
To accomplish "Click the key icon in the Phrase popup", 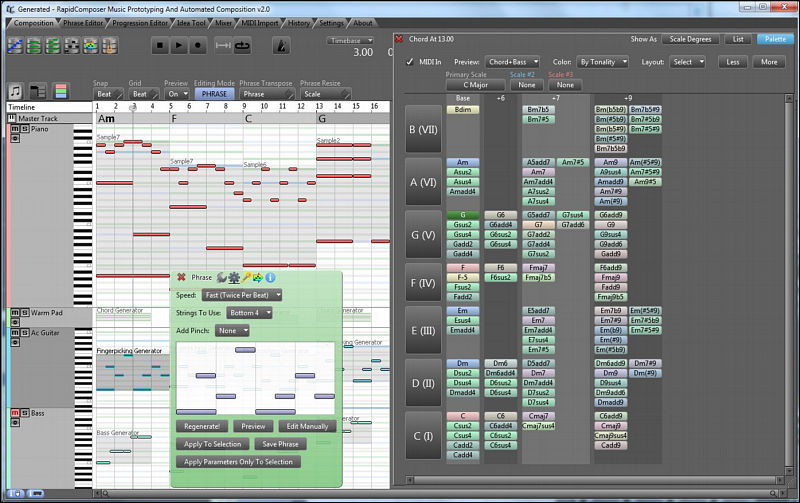I will 246,277.
